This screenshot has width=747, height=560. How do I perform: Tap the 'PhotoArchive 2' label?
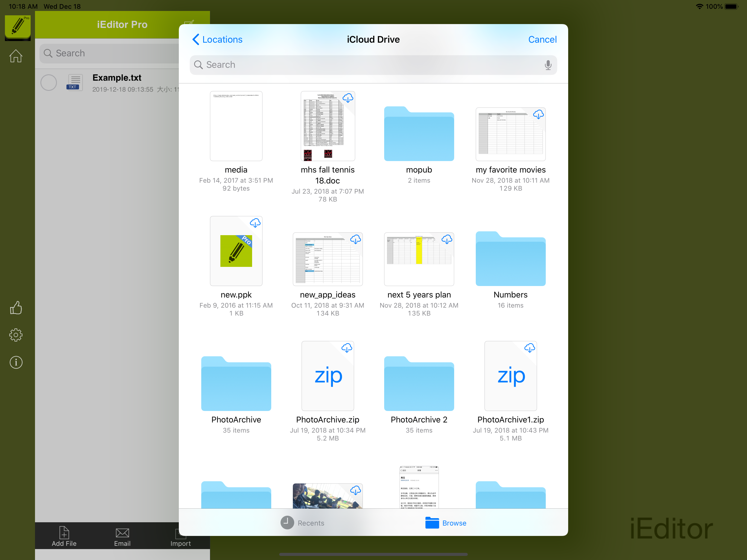click(x=419, y=419)
